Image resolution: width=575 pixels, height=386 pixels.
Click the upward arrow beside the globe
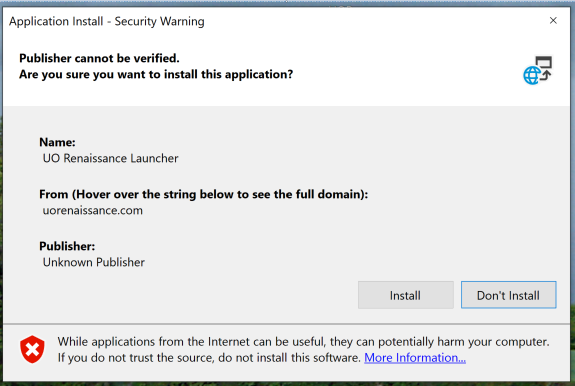coord(546,75)
